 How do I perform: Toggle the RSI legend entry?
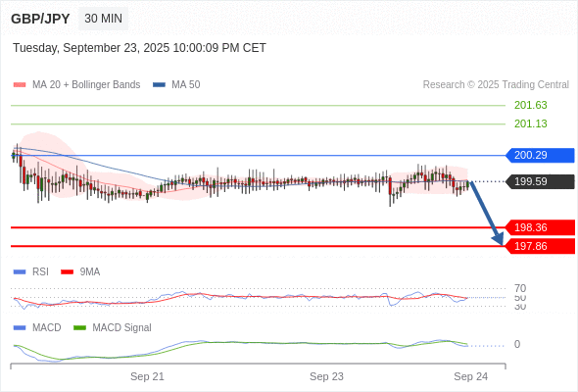click(x=31, y=272)
